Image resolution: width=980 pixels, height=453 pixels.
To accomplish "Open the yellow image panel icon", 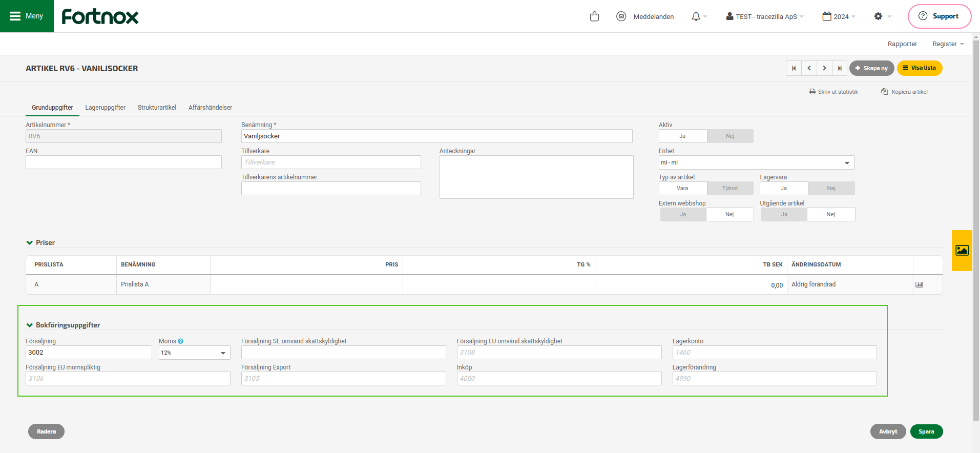I will [x=962, y=250].
